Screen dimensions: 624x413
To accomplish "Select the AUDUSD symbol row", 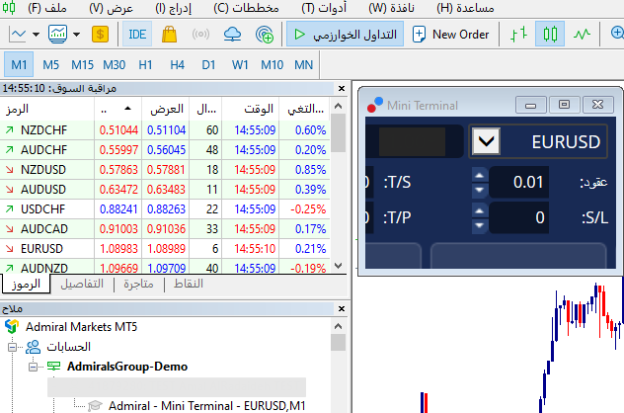I will point(165,189).
